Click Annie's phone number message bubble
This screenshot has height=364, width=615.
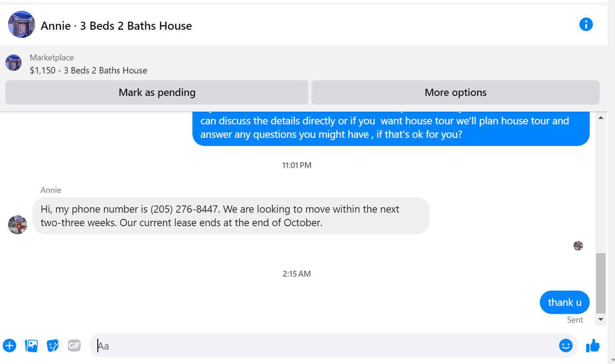[231, 216]
